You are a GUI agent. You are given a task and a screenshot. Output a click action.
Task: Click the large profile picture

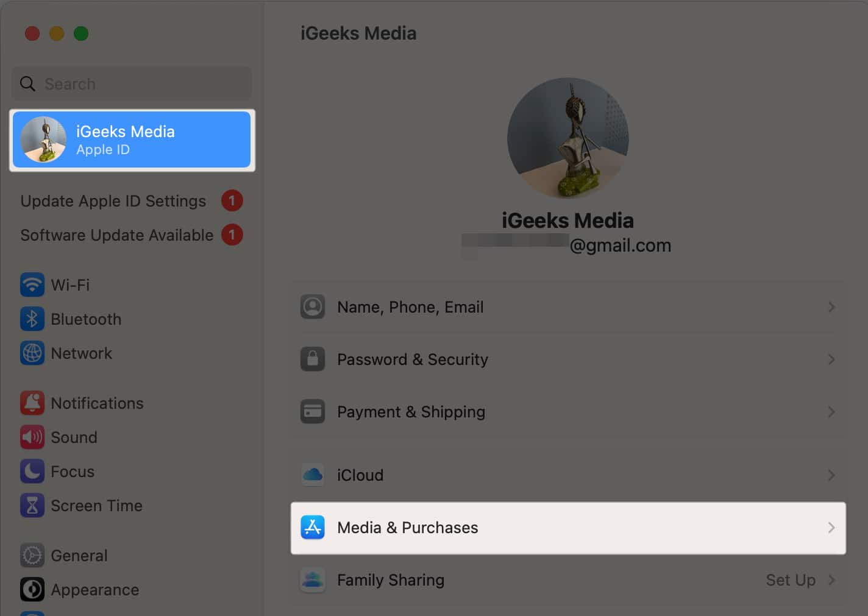(x=567, y=138)
